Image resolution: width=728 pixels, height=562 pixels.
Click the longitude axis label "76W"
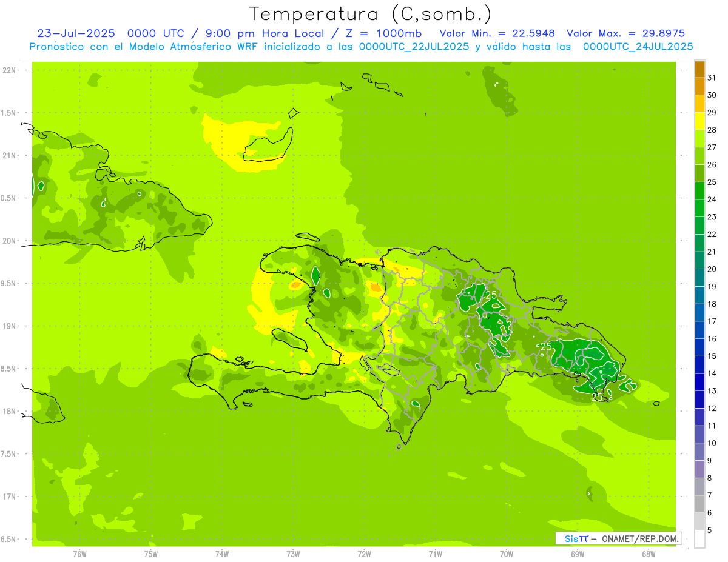tap(79, 554)
